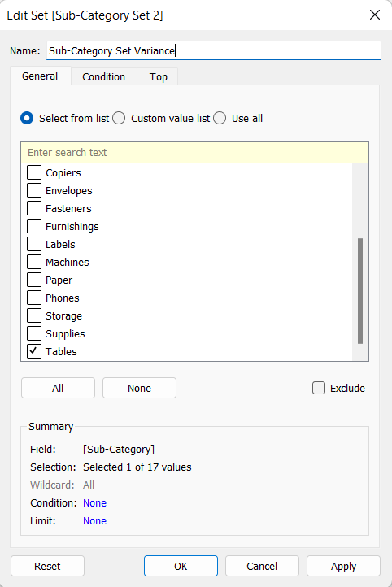The width and height of the screenshot is (392, 587).
Task: Check the Copiers checkbox
Action: (x=34, y=172)
